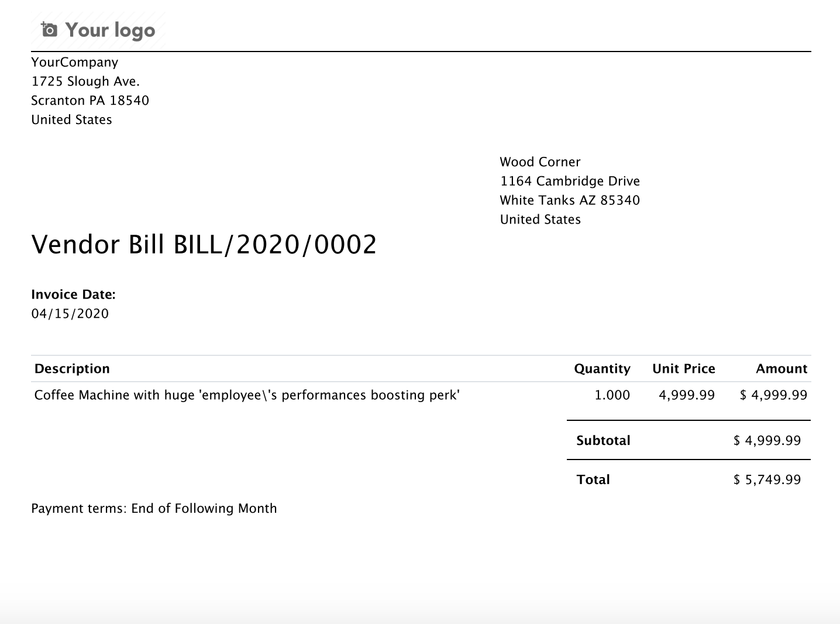Image resolution: width=840 pixels, height=624 pixels.
Task: Click the 'Your logo' placeholder text
Action: pyautogui.click(x=110, y=30)
